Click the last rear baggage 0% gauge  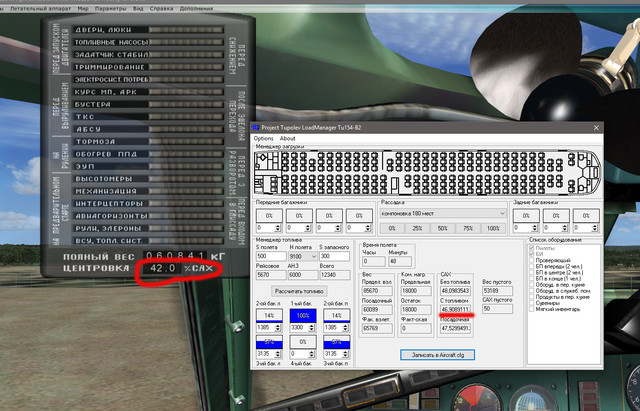pos(586,215)
